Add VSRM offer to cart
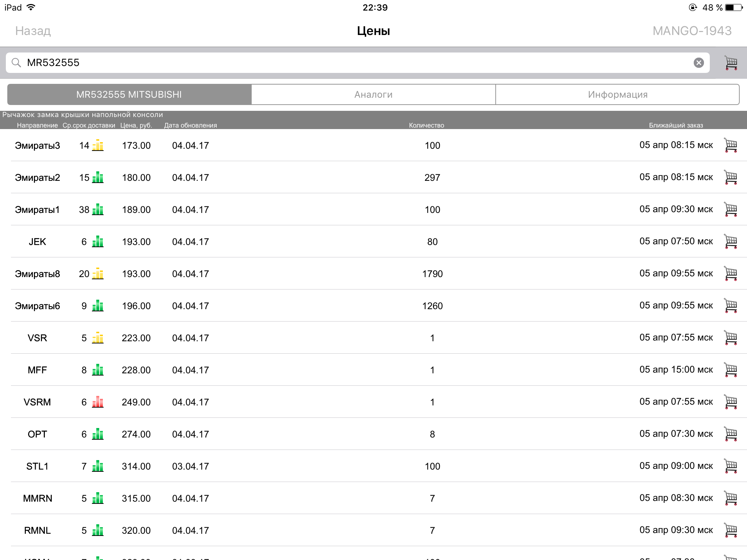747x560 pixels. (x=731, y=402)
